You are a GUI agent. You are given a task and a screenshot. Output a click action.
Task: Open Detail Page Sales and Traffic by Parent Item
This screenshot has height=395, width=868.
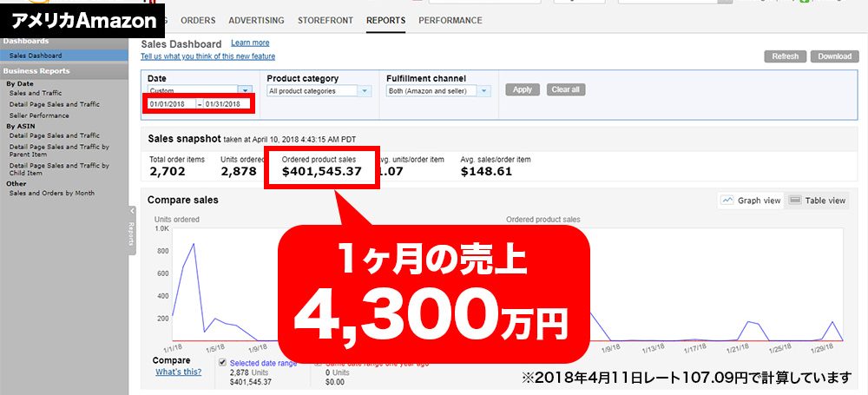coord(59,151)
